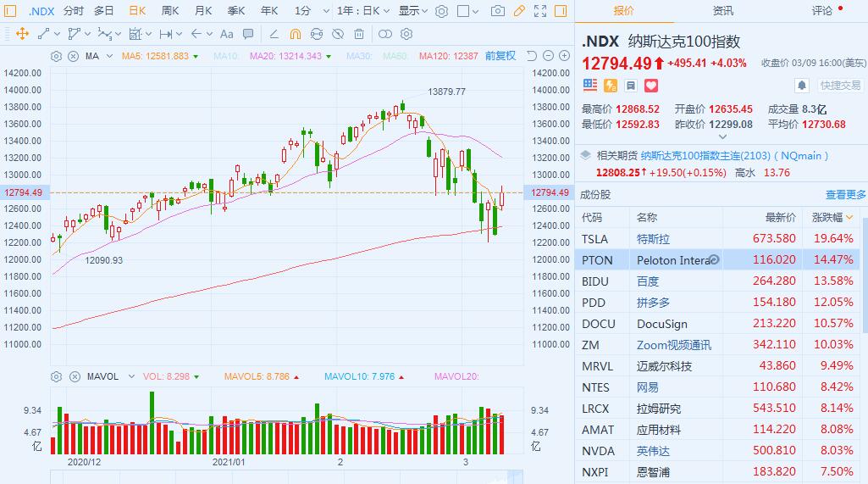The width and height of the screenshot is (868, 484).
Task: Open drawing toolbar settings gear
Action: pos(406,35)
